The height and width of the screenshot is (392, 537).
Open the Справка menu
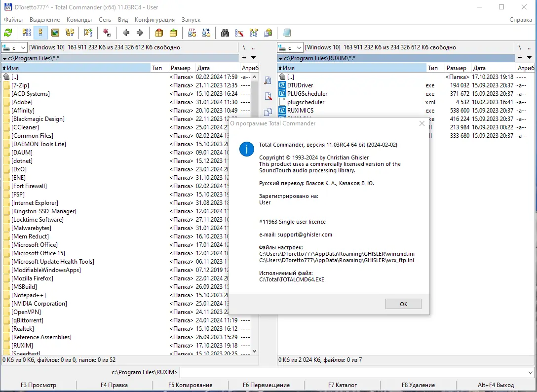click(520, 20)
